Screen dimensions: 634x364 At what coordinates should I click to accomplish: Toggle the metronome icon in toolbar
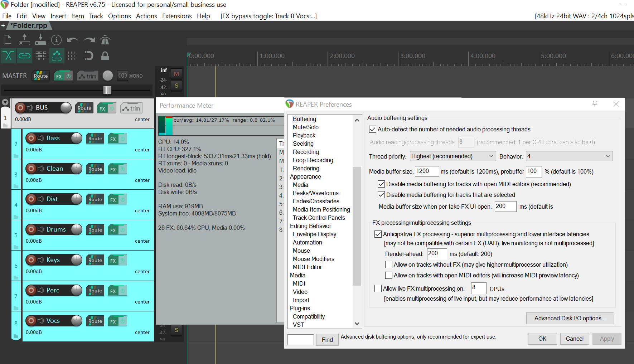105,40
